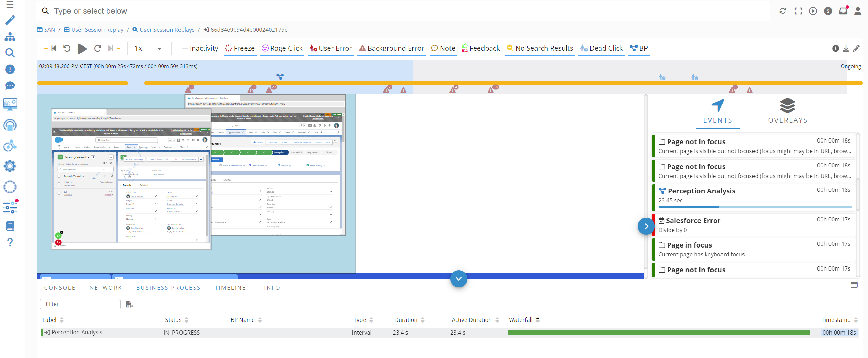Screen dimensions: 868x358
Task: Open the chat bubble sidebar icon
Action: tap(10, 86)
